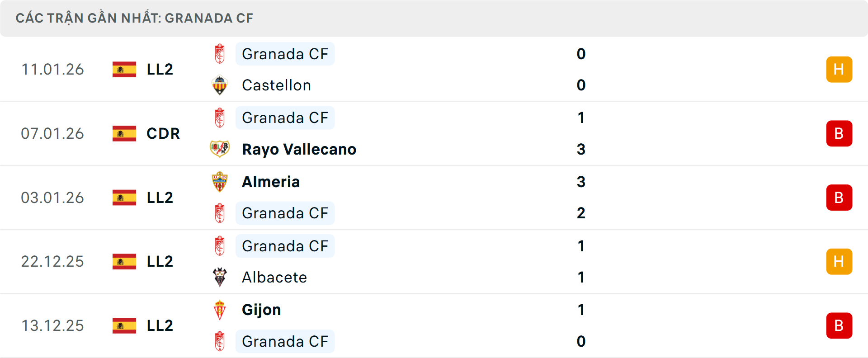Viewport: 868px width, 358px height.
Task: Open the Almeria team link
Action: point(271,182)
